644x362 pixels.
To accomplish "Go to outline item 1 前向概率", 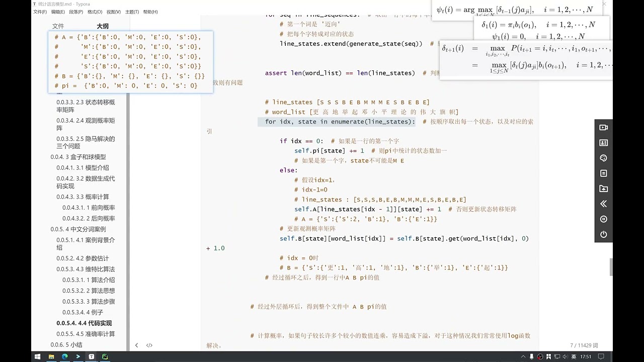I will coord(89,208).
